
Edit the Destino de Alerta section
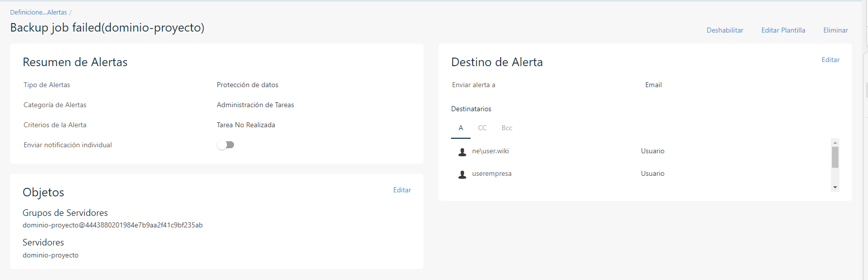pyautogui.click(x=830, y=60)
